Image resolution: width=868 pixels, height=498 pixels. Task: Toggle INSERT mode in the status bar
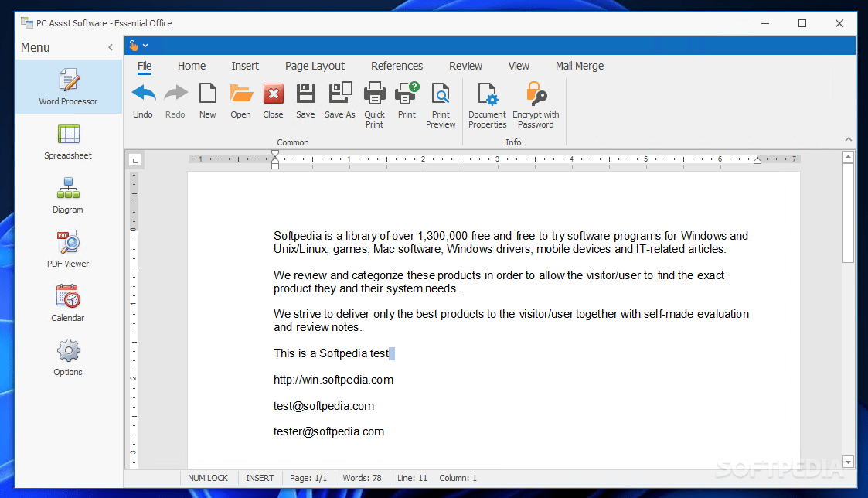260,478
